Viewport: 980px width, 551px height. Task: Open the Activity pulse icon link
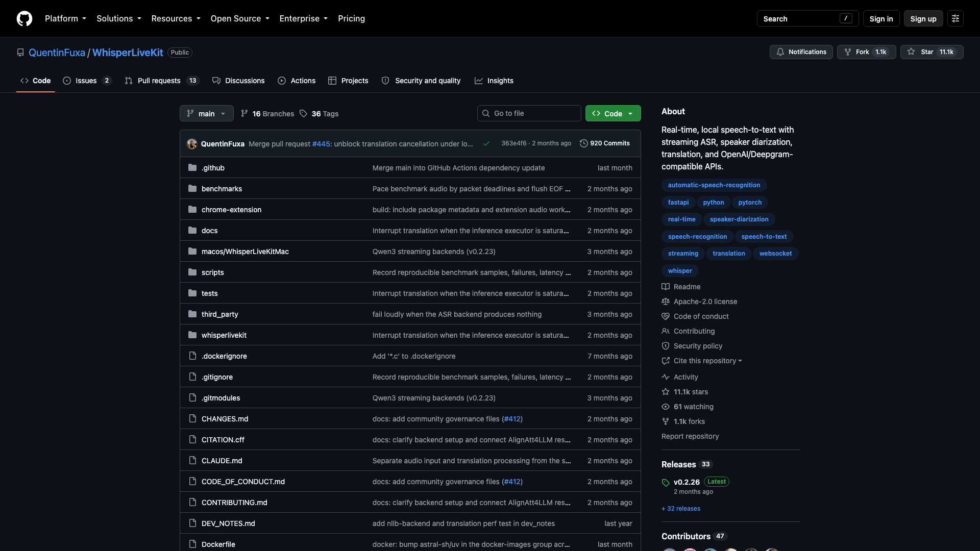click(666, 377)
